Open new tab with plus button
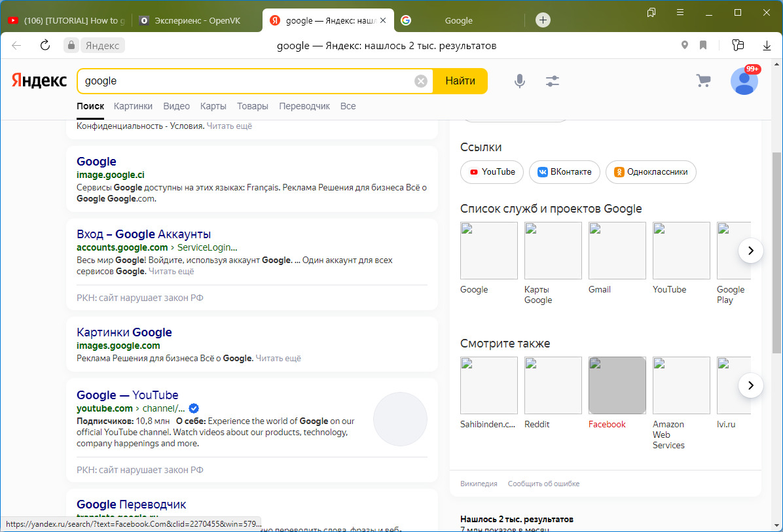Viewport: 783px width, 532px height. [543, 20]
